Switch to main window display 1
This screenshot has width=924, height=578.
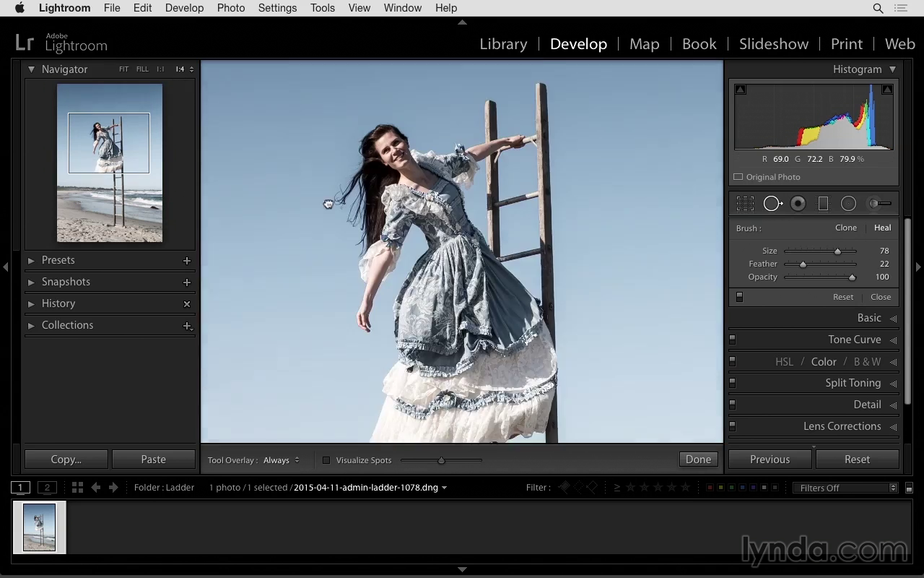pyautogui.click(x=21, y=488)
